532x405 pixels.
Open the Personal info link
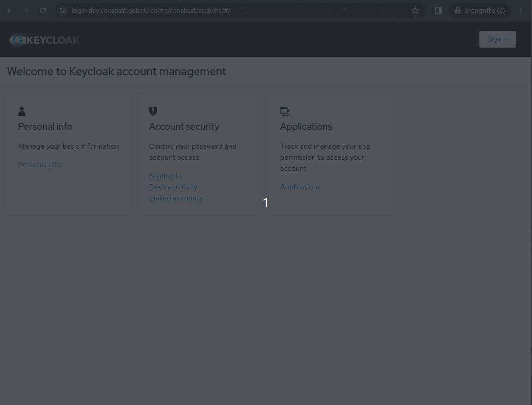coord(39,164)
